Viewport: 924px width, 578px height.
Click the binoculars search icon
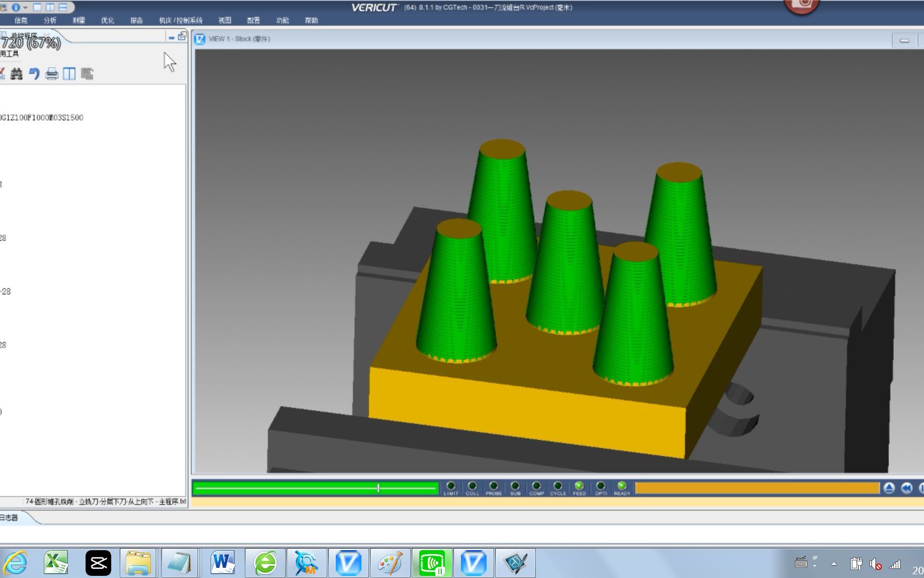(x=17, y=74)
